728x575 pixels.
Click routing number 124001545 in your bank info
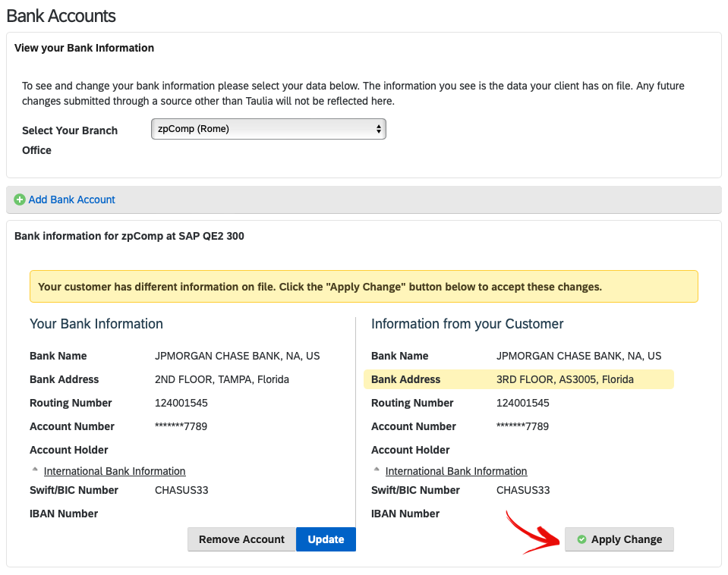[x=181, y=403]
